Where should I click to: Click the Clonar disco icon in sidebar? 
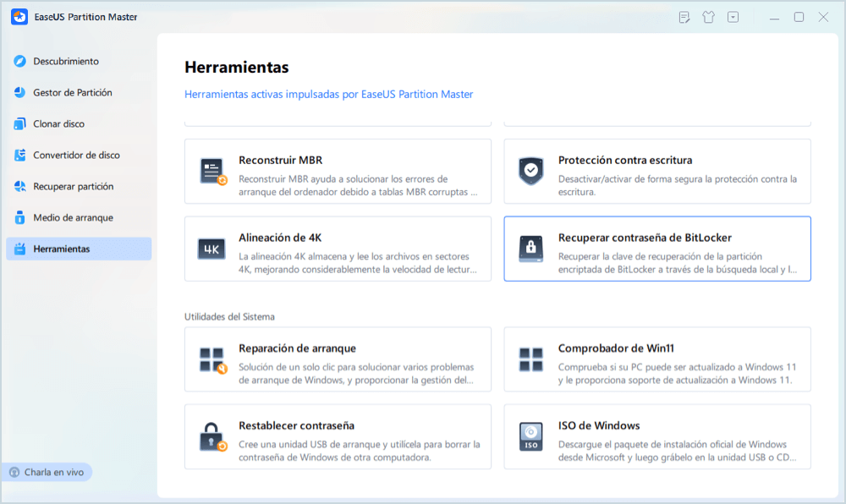[x=20, y=123]
